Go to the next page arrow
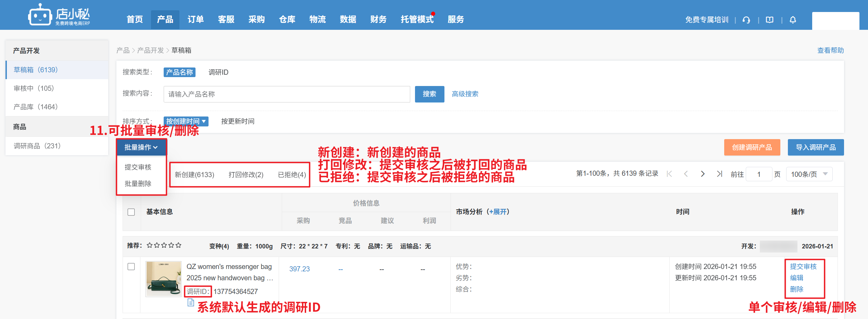 click(703, 174)
